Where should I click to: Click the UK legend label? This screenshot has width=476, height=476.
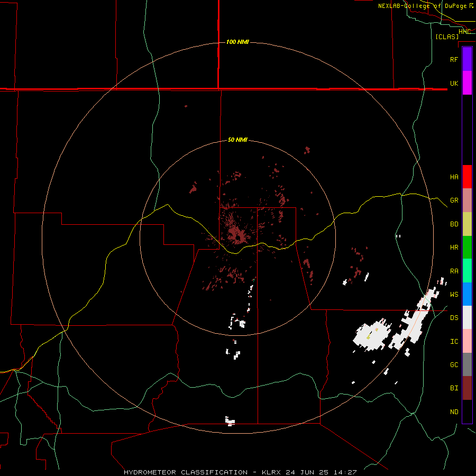coord(454,83)
